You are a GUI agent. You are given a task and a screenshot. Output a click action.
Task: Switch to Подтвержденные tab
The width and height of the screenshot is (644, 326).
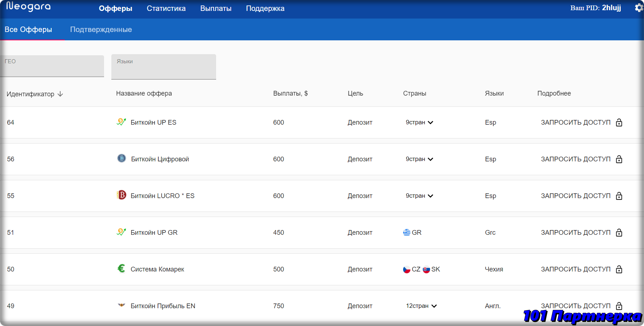point(101,29)
